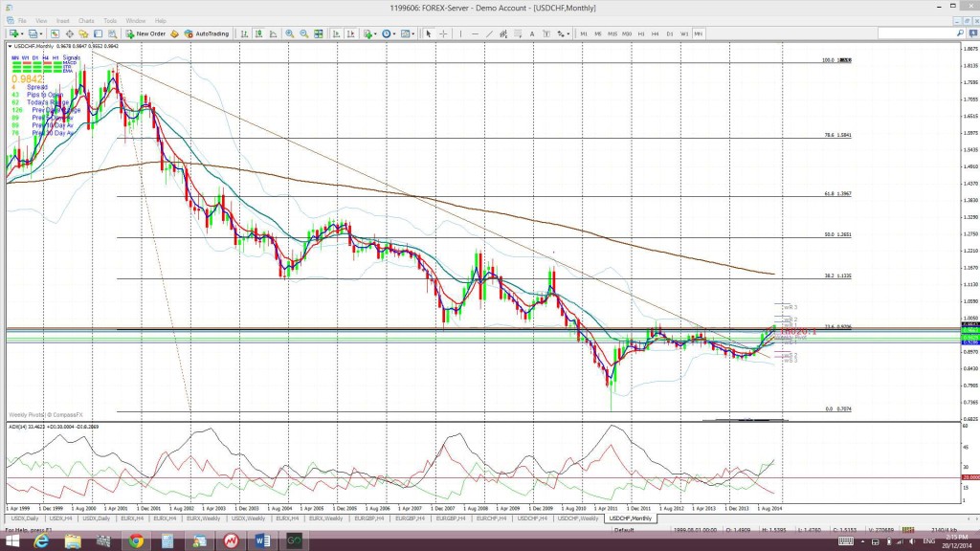This screenshot has width=980, height=551.
Task: Open MetaEditor from the toolbar
Action: click(x=174, y=33)
